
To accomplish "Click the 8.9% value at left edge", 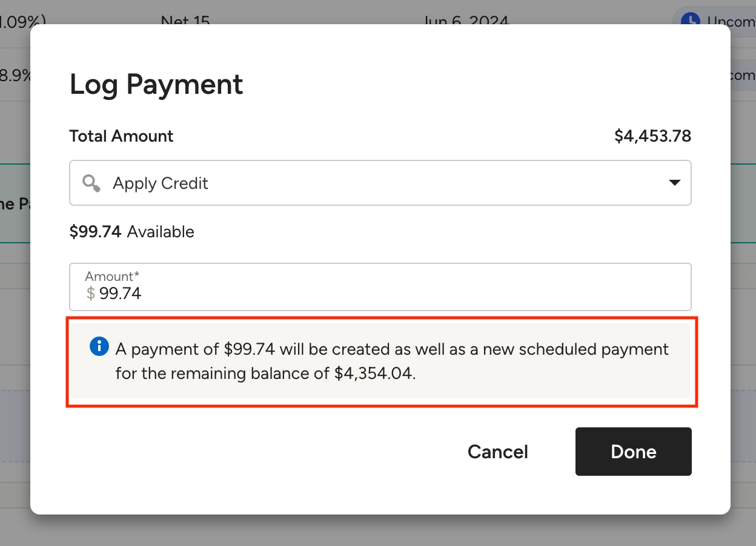I will coord(15,76).
